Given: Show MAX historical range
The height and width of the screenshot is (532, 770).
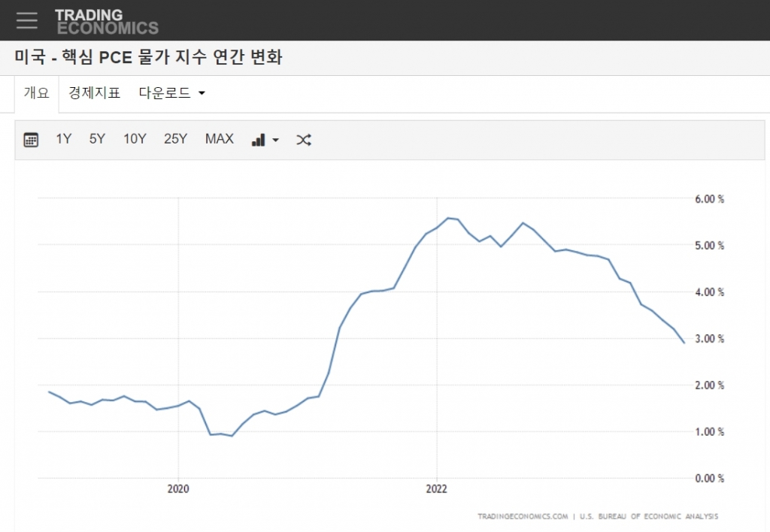Looking at the screenshot, I should tap(220, 139).
